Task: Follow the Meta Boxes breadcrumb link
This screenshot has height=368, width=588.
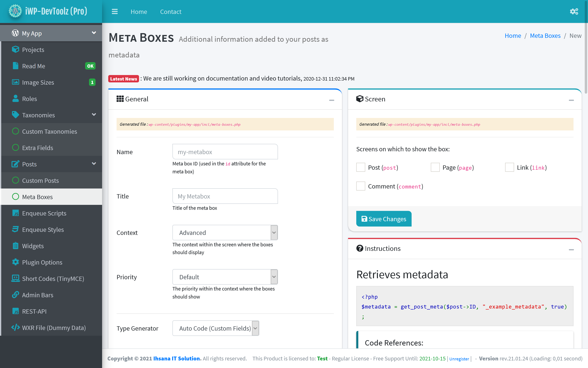Action: (x=545, y=36)
